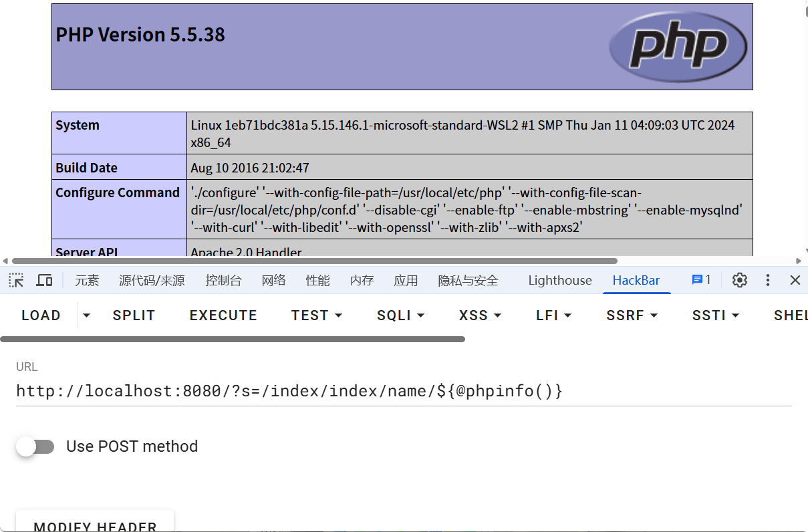This screenshot has width=808, height=532.
Task: Switch to the Lighthouse tab
Action: [x=560, y=281]
